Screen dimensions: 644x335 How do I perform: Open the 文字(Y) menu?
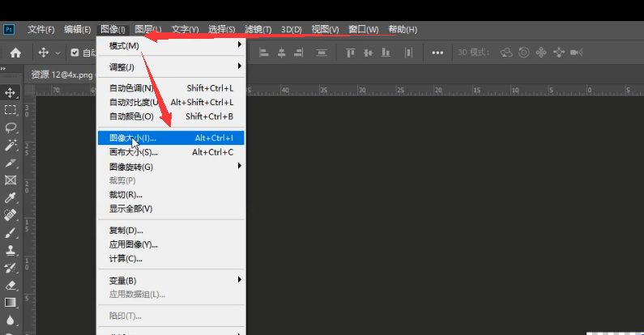(185, 29)
